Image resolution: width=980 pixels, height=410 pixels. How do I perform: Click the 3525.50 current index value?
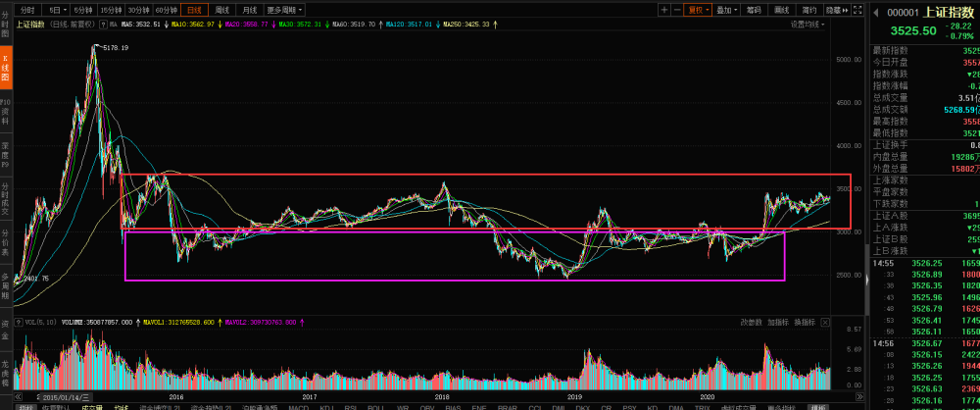913,31
